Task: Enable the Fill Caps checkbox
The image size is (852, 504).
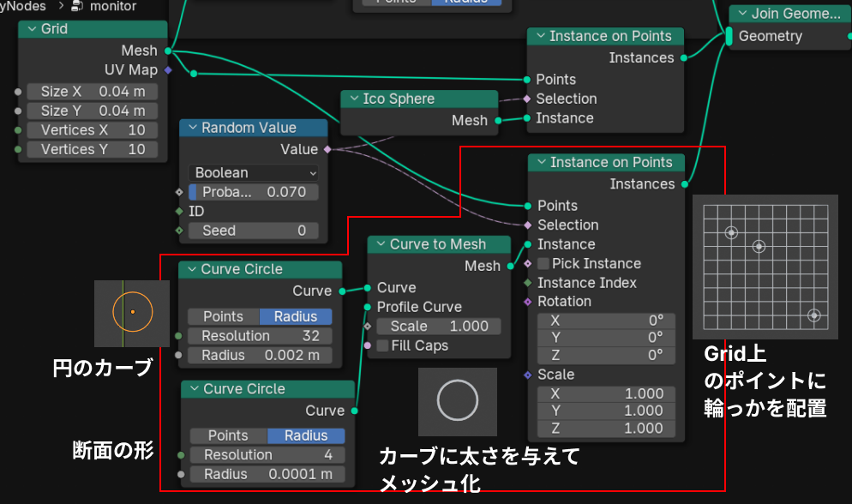Action: [x=383, y=345]
